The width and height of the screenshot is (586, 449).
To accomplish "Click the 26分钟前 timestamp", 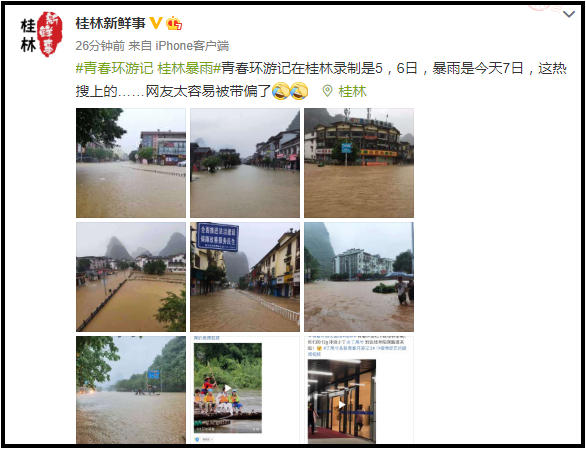I will [x=100, y=46].
